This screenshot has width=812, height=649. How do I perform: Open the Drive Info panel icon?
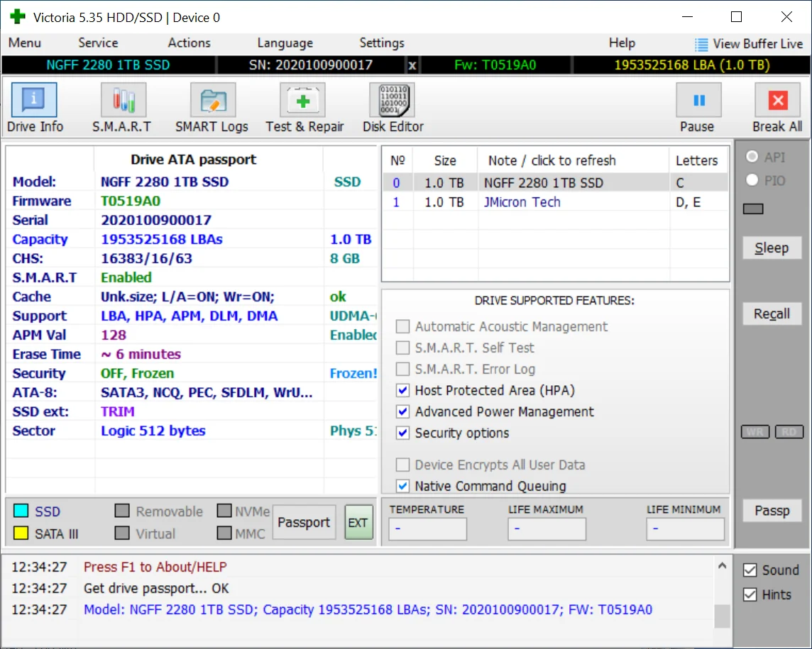click(34, 100)
